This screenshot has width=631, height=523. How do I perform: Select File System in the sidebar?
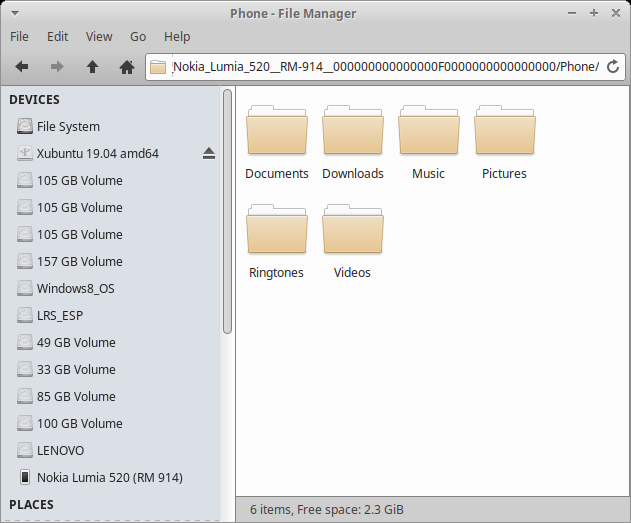(x=68, y=127)
